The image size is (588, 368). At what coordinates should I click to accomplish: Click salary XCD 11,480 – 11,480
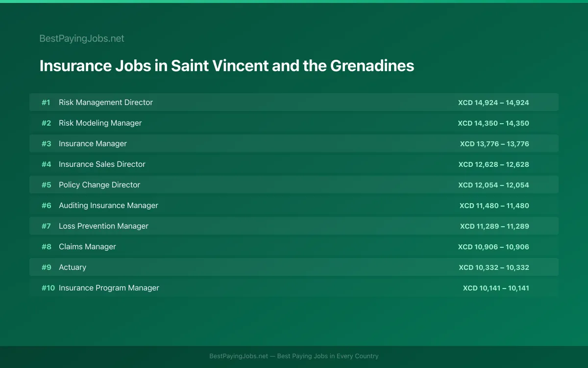click(494, 206)
